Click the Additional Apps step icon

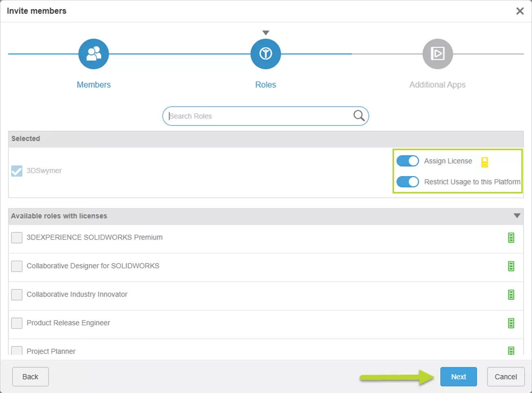pos(437,54)
